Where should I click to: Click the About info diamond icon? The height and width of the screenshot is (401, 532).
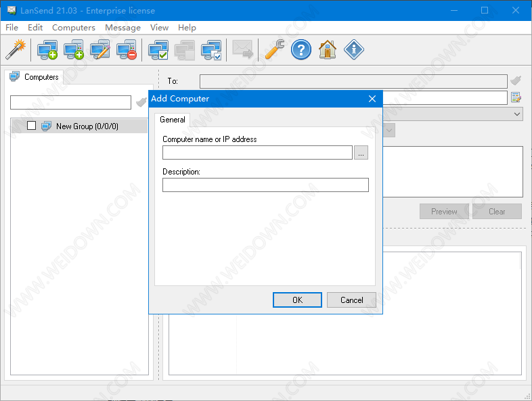click(354, 49)
